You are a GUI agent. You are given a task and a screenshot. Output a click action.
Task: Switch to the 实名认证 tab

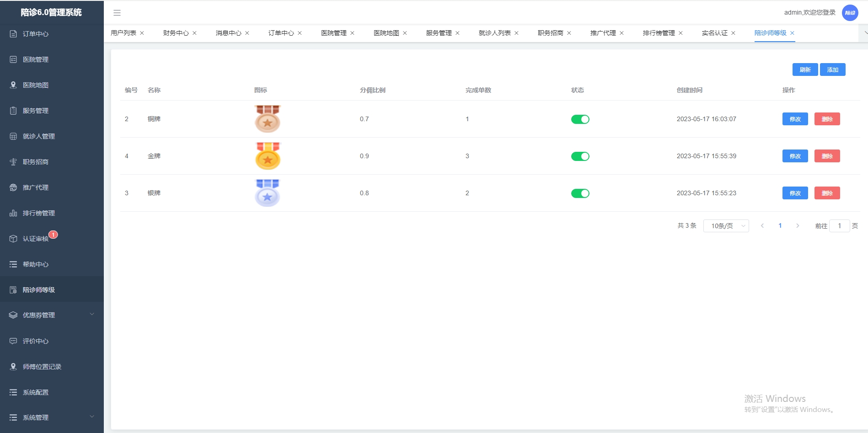pyautogui.click(x=715, y=33)
